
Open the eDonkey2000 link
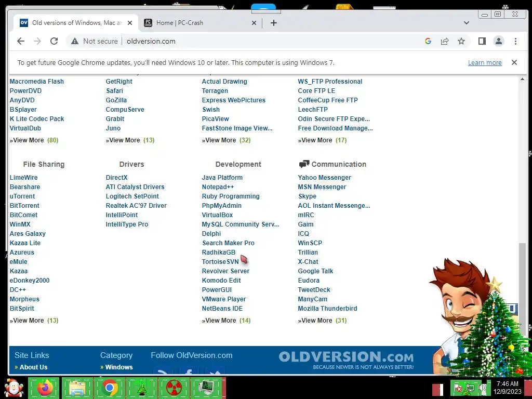point(30,281)
